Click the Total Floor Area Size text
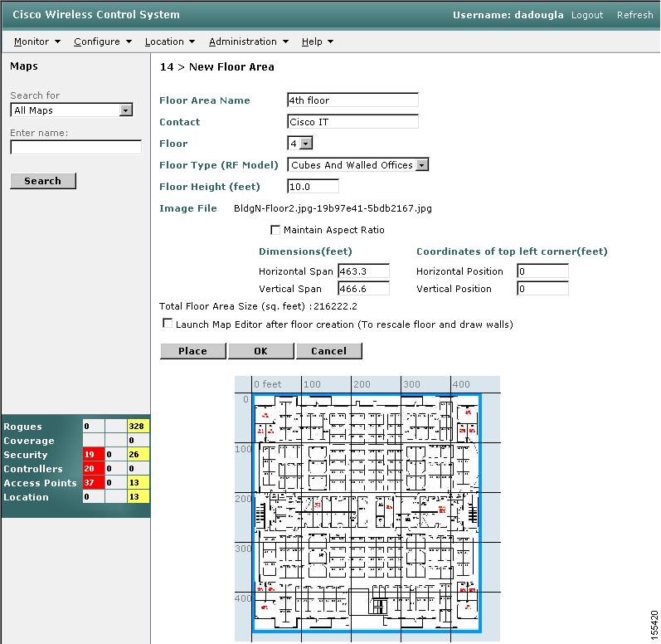The width and height of the screenshot is (661, 644). pos(258,306)
